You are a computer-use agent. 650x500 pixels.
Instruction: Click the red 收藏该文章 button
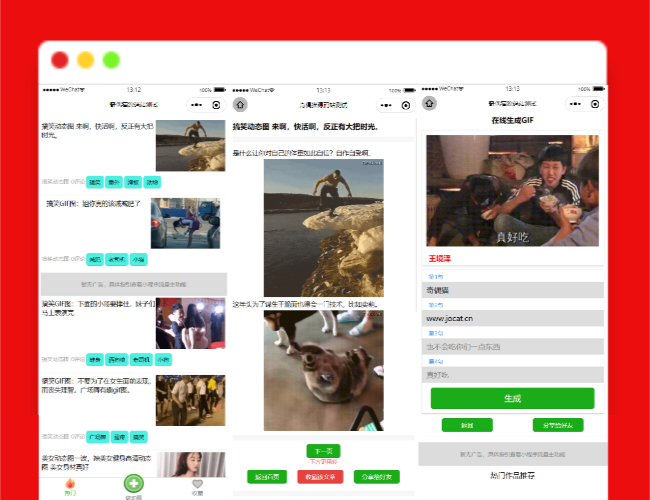pos(320,477)
